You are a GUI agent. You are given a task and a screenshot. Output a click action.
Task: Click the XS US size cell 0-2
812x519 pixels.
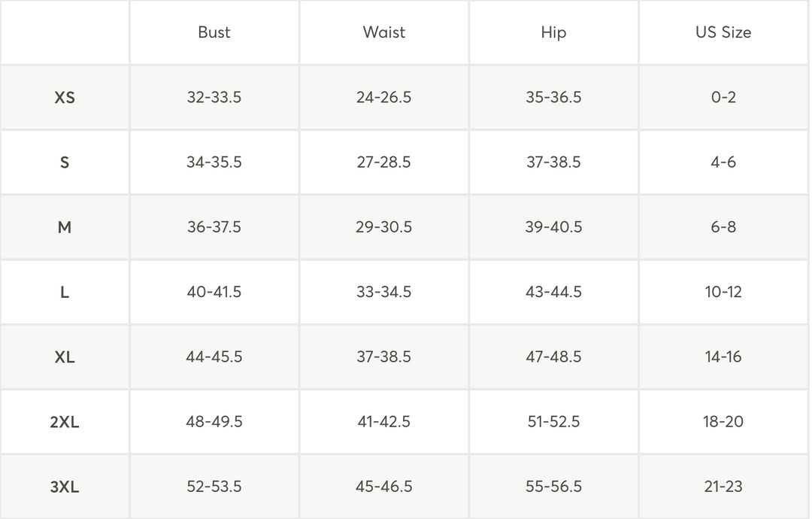pyautogui.click(x=723, y=97)
